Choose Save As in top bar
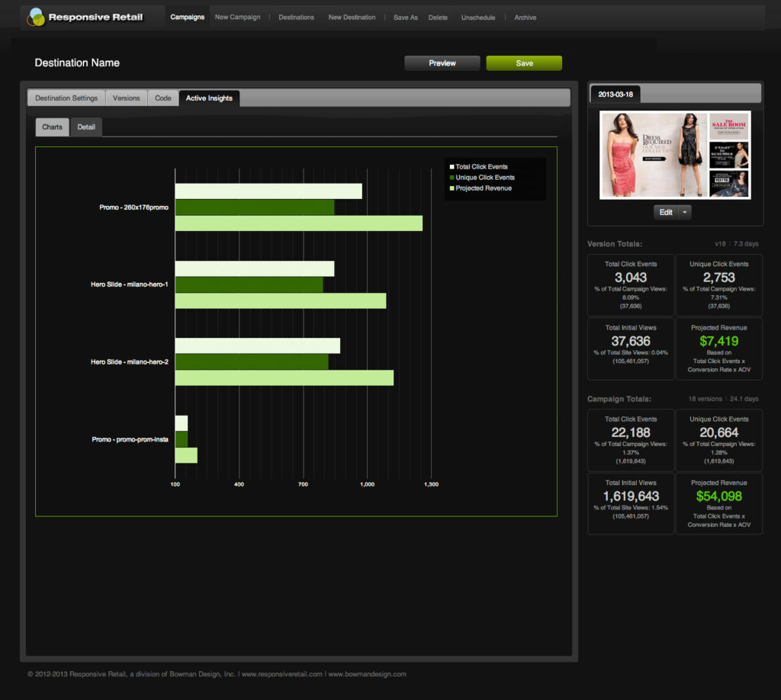The width and height of the screenshot is (781, 700). point(406,18)
